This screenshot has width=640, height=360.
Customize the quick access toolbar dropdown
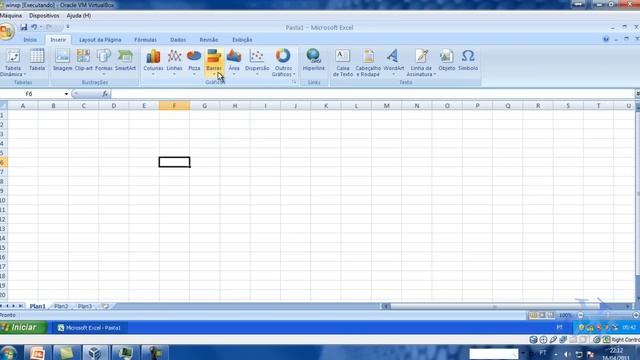click(68, 27)
